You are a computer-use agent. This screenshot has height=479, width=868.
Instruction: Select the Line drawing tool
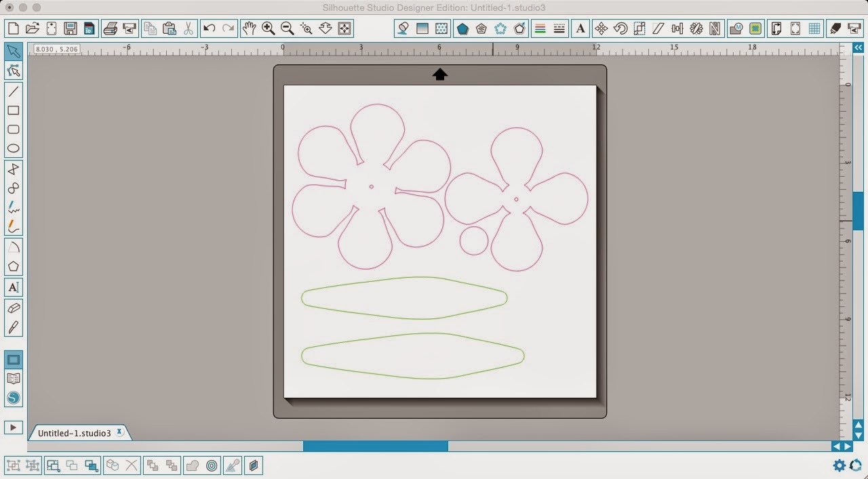tap(14, 91)
